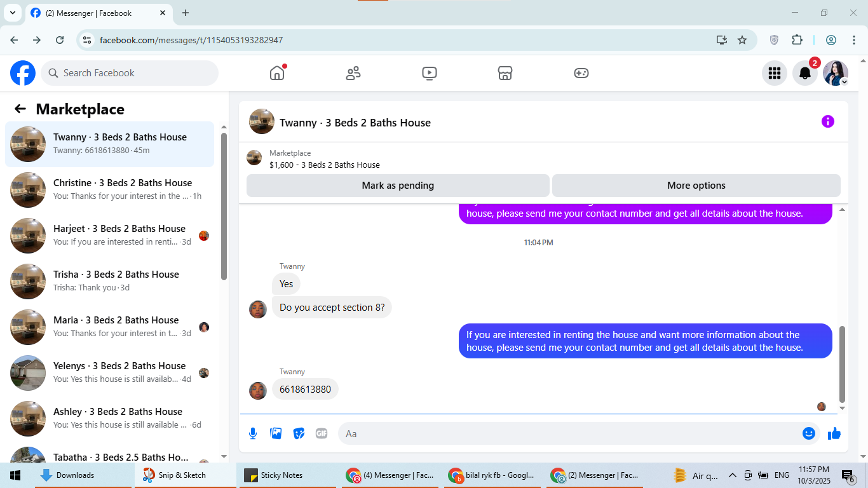Click the $1,600 3 Beds listing link
Screen dimensions: 868x488
tap(325, 165)
